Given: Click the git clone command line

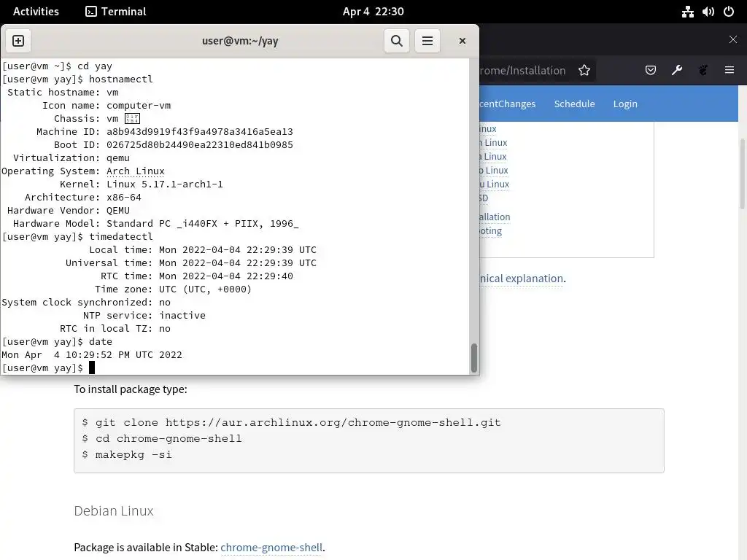Looking at the screenshot, I should [292, 422].
